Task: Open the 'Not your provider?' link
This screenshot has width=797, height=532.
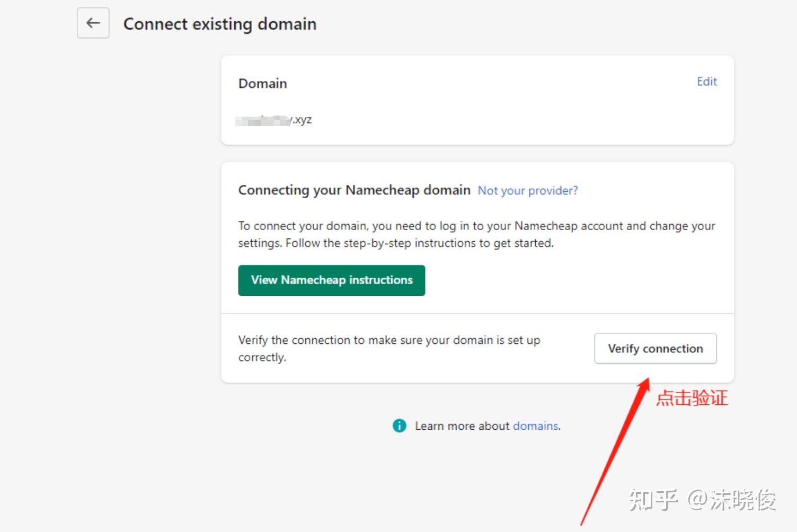Action: (x=528, y=191)
